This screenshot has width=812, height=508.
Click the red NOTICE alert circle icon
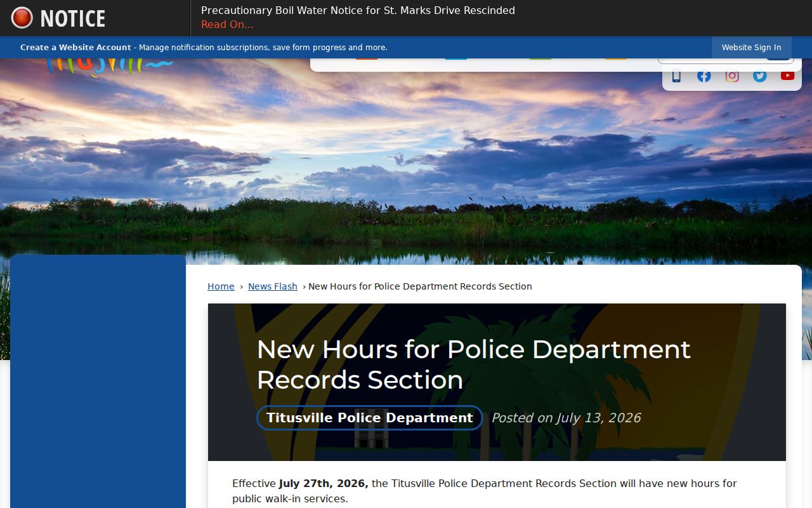[22, 18]
